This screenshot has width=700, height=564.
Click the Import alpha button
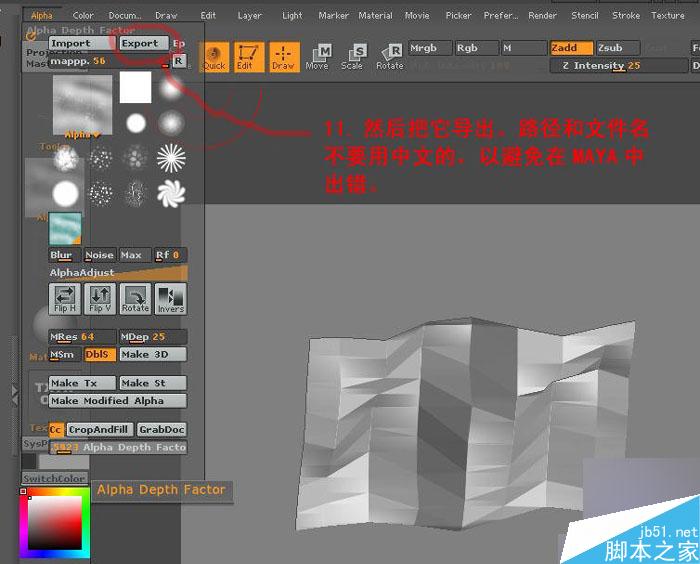82,43
